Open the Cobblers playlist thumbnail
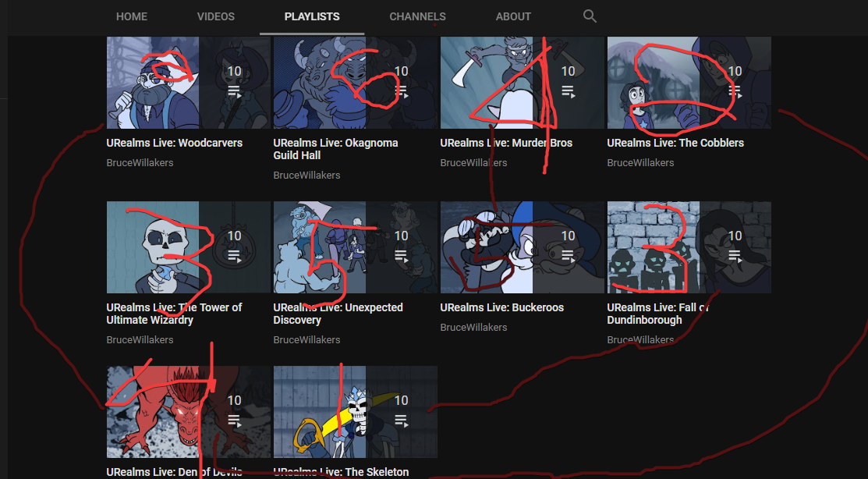Image resolution: width=868 pixels, height=479 pixels. point(689,83)
